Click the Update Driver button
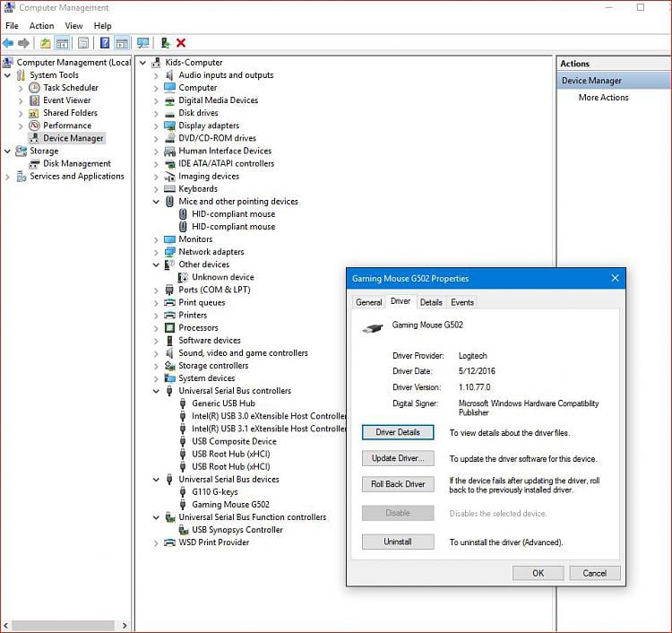Screen dimensions: 672x633 [398, 458]
